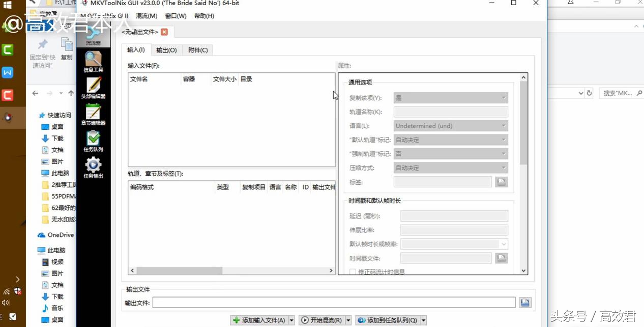Open the 头部编辑器 (Header editor)
Screen dimensions: 644x327
93,87
